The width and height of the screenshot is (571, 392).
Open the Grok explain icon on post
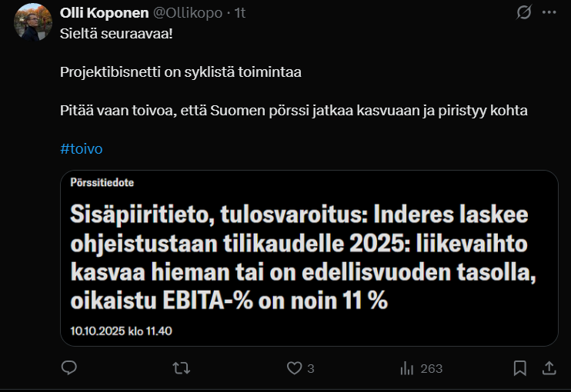tap(525, 13)
